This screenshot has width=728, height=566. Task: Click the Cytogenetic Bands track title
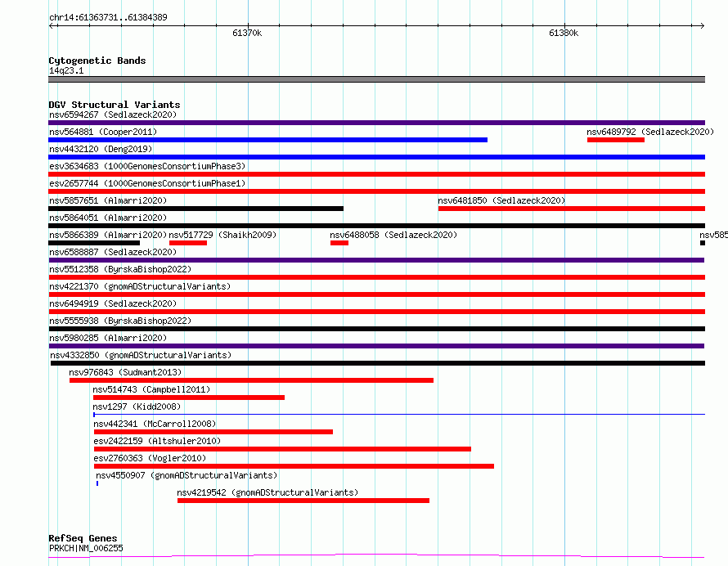point(97,61)
